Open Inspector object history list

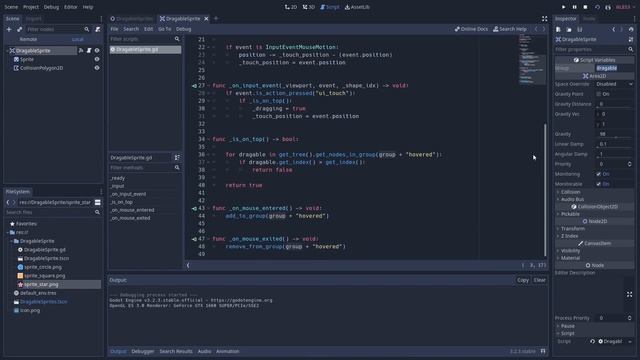point(631,29)
